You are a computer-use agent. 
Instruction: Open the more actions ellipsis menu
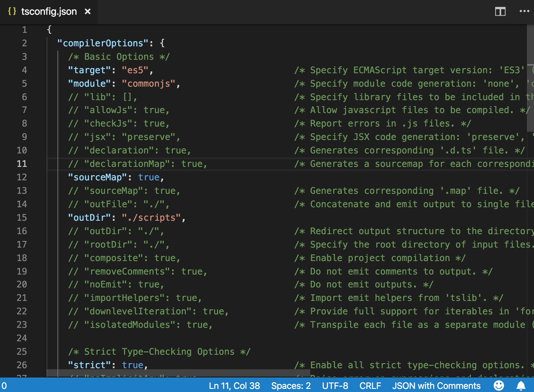pos(524,11)
